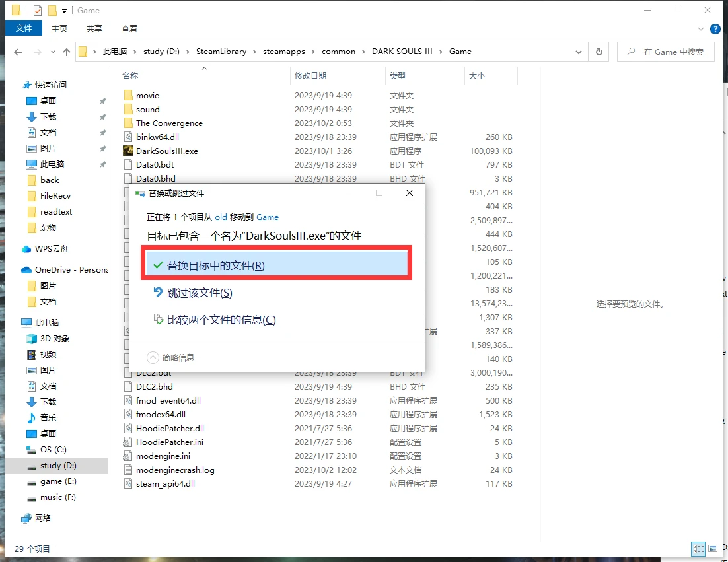The width and height of the screenshot is (728, 562).
Task: Select Data0.bdt file
Action: pos(155,164)
